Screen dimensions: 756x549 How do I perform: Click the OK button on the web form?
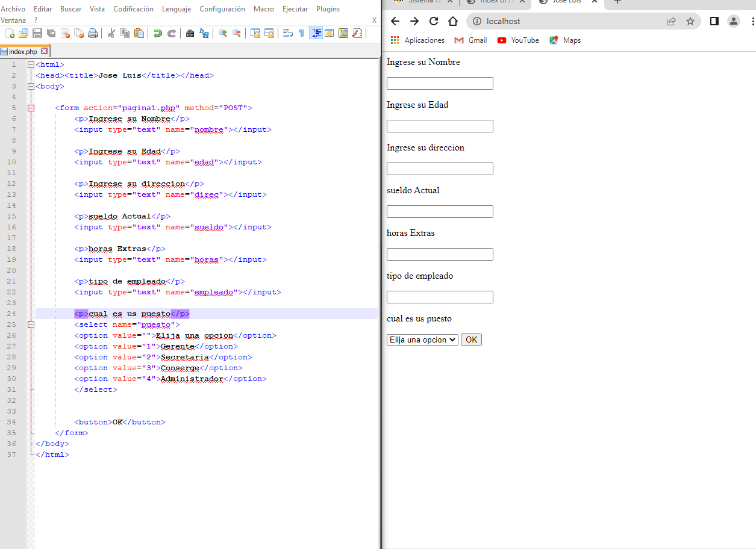tap(471, 340)
